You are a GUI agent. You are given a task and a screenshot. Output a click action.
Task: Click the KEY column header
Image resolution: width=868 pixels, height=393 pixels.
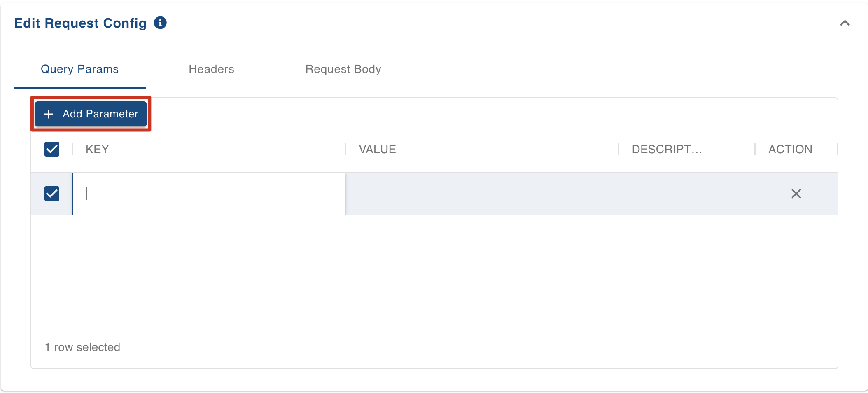coord(97,149)
